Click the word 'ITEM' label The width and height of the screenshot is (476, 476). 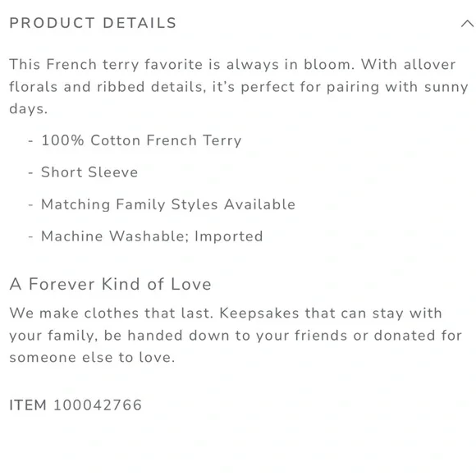[28, 405]
